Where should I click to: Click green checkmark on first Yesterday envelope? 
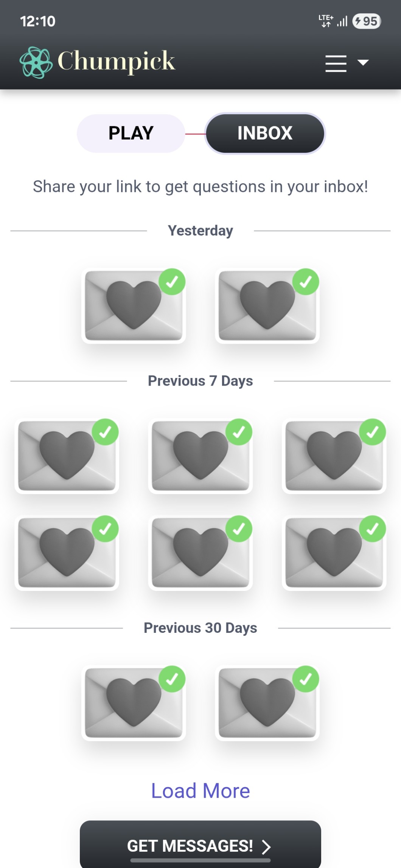click(x=172, y=282)
